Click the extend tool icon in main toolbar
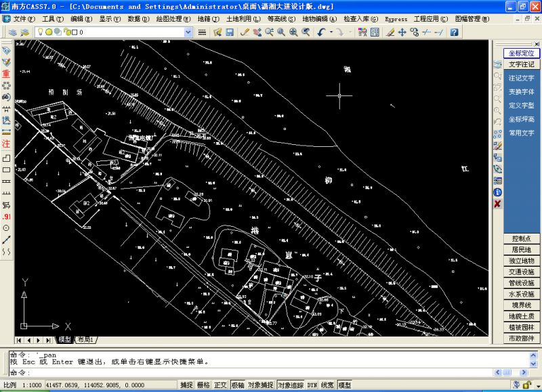This screenshot has height=392, width=542. pyautogui.click(x=438, y=32)
